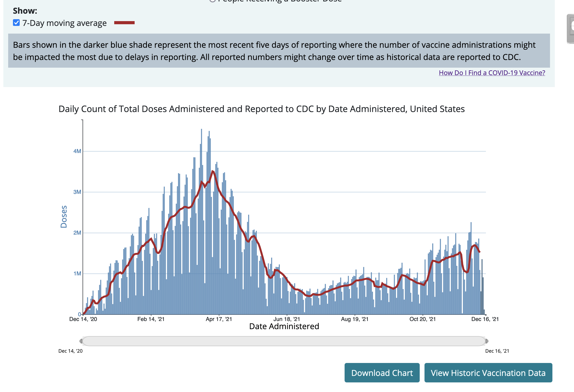
Task: Open 'How Do I Find a COVID-19 Vaccine?' link
Action: click(x=492, y=73)
